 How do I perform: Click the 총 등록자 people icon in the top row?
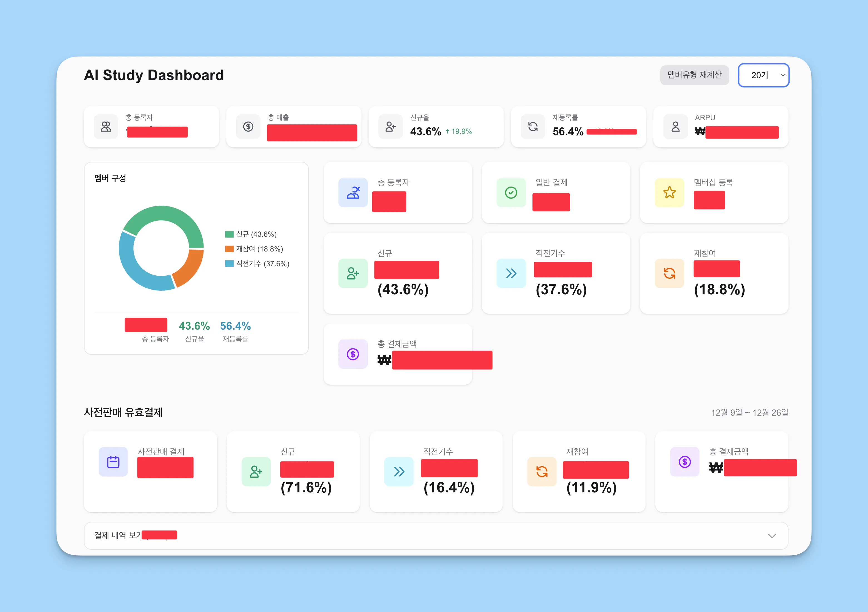point(106,127)
